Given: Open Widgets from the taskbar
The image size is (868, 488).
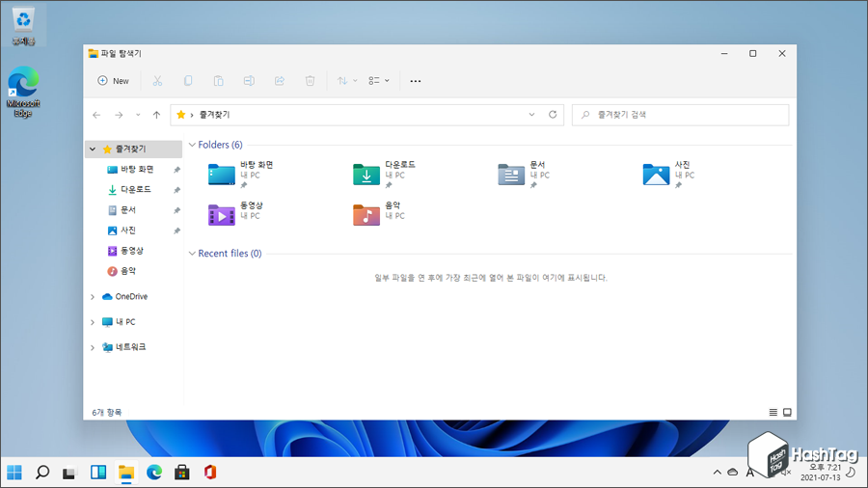Looking at the screenshot, I should [98, 473].
